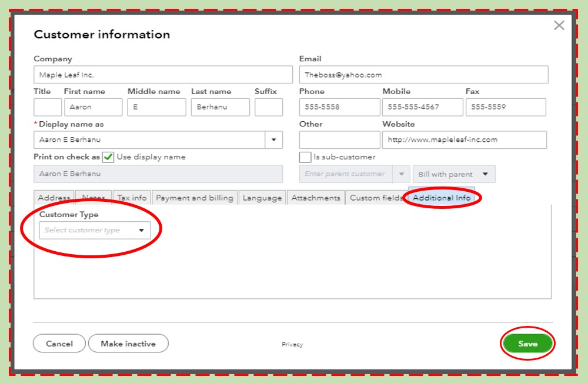Open the Language tab

(262, 198)
